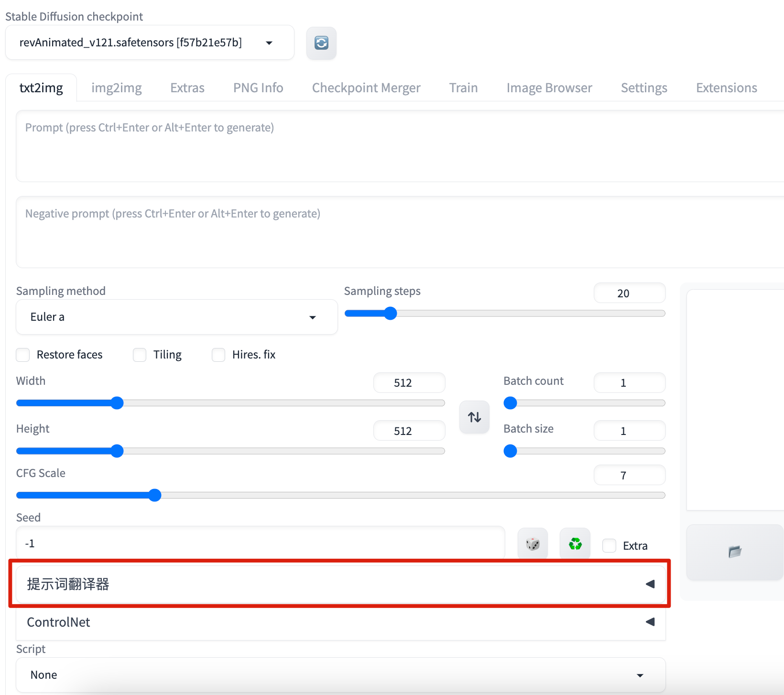Click the Sampling steps number box
This screenshot has height=695, width=784.
point(630,293)
